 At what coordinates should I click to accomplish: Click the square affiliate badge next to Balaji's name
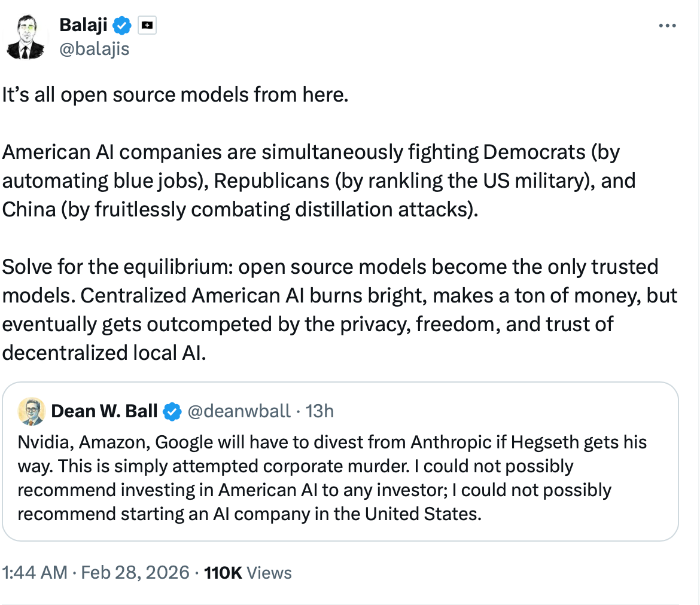pyautogui.click(x=147, y=26)
